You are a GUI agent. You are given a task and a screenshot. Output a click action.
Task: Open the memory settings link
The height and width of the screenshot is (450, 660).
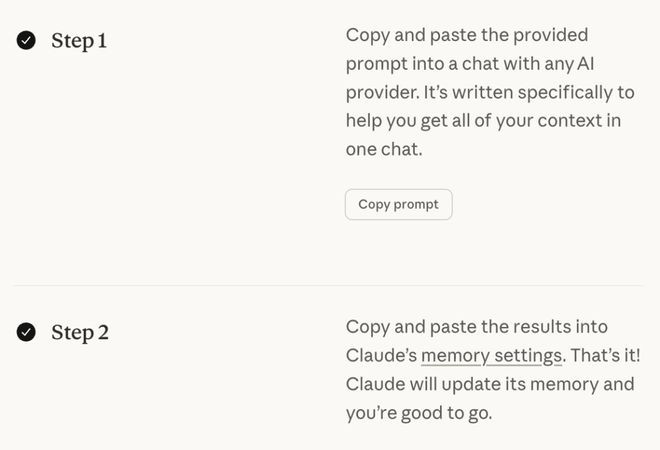(491, 356)
